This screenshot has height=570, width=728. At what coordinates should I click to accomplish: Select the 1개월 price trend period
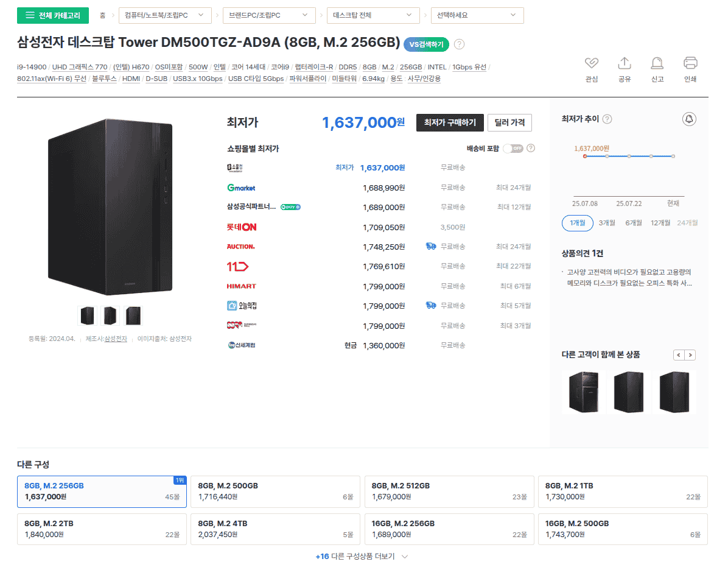pyautogui.click(x=577, y=223)
